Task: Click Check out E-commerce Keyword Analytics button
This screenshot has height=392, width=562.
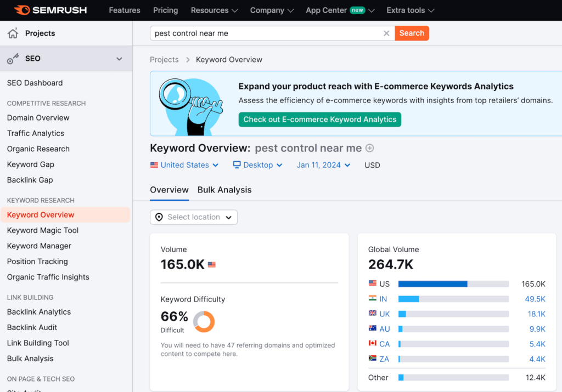Action: [320, 120]
